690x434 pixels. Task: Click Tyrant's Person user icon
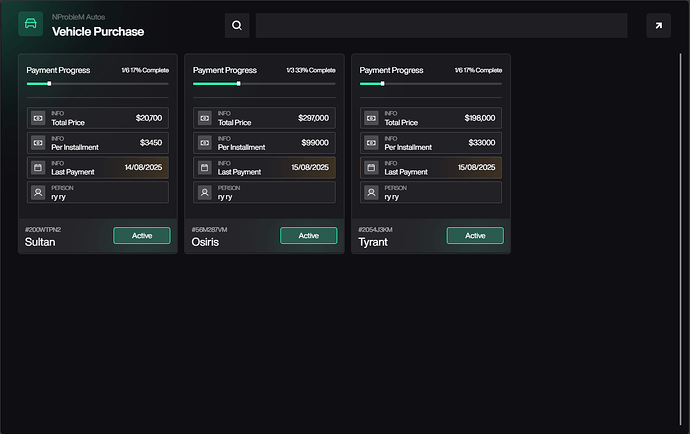point(371,193)
